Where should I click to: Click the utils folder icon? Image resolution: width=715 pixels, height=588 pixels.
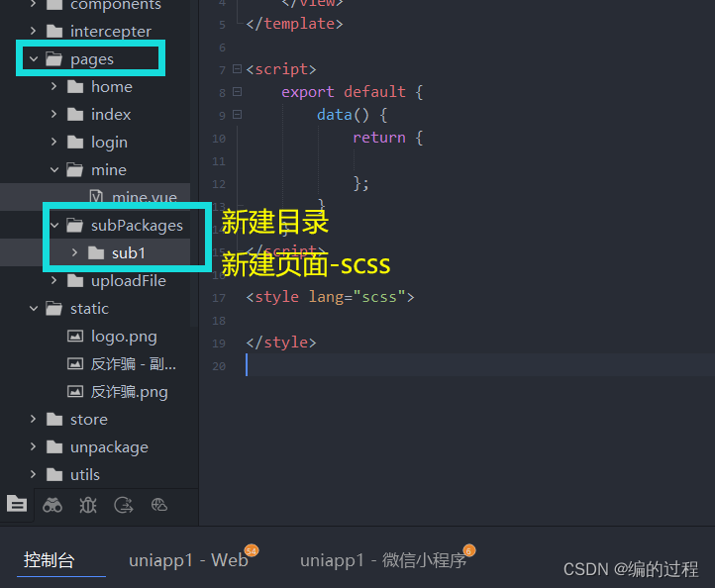coord(54,475)
